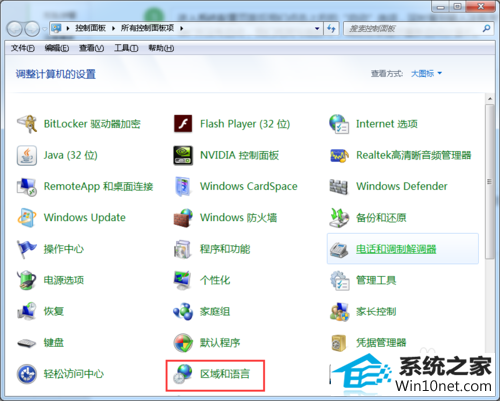Expand the arrow after 控制面板 in address bar

click(x=113, y=29)
